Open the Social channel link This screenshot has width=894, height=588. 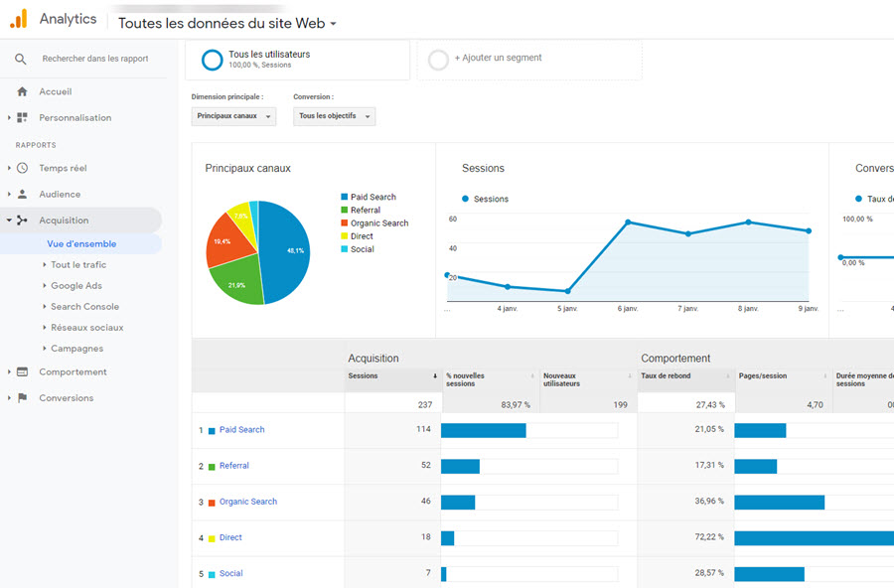point(230,573)
